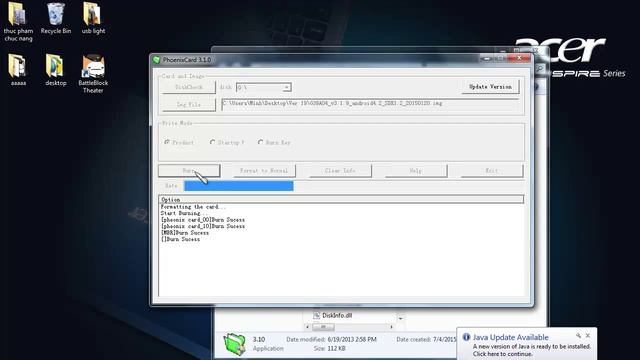Close the PhoenixCard window

(x=519, y=58)
